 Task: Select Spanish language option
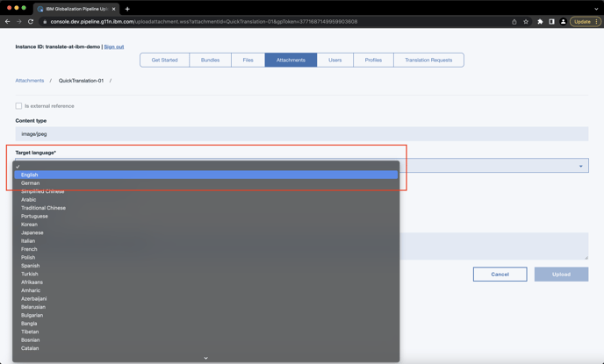click(x=206, y=266)
